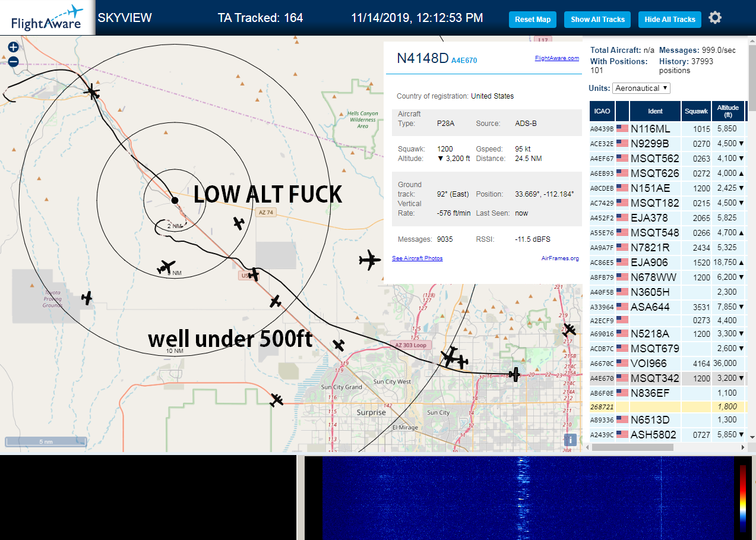Select the aircraft icon over the US 60 shield
Screen dimensions: 756x540
(254, 274)
